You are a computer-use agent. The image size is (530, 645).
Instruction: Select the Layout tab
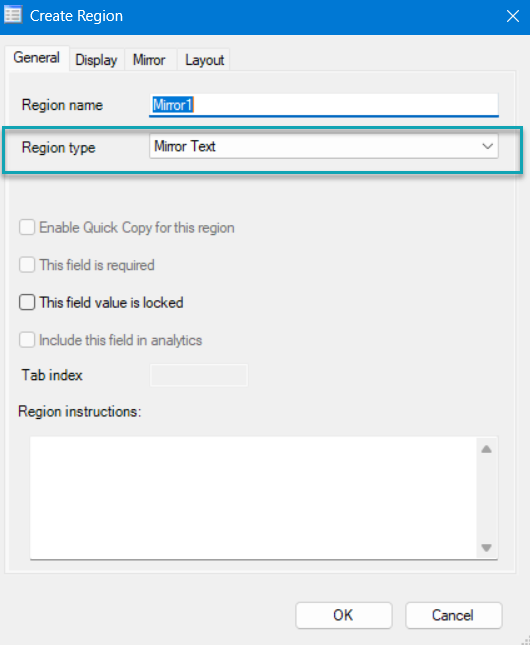click(205, 60)
